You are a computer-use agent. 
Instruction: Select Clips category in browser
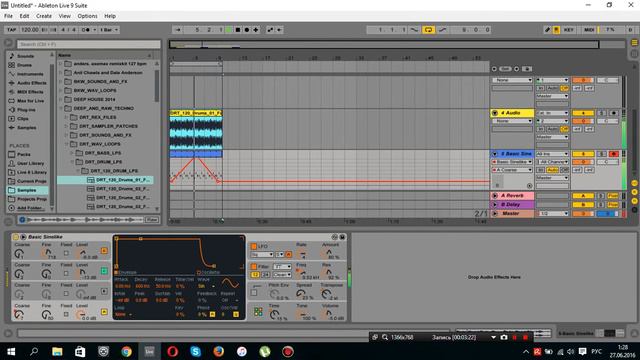[23, 119]
